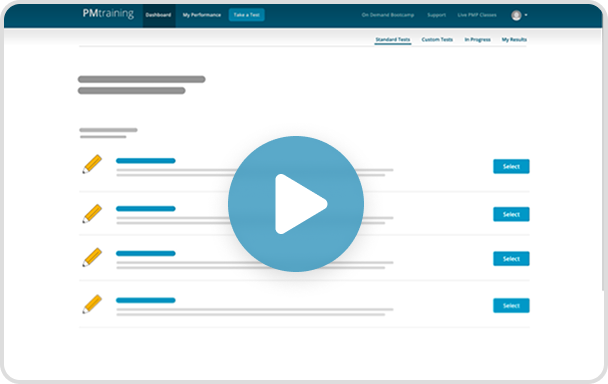
Task: Click the third pencil test icon
Action: click(x=92, y=257)
